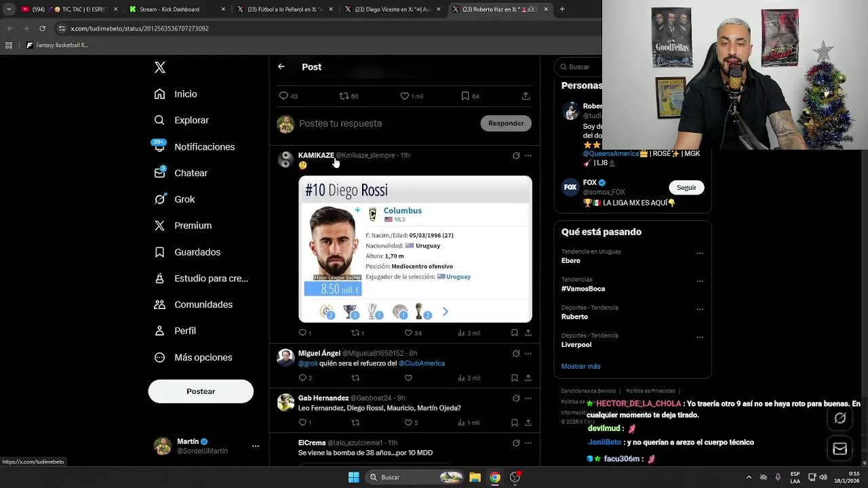Like Gab Hernandez reply with 2 likes
This screenshot has height=488, width=868.
pyautogui.click(x=408, y=422)
